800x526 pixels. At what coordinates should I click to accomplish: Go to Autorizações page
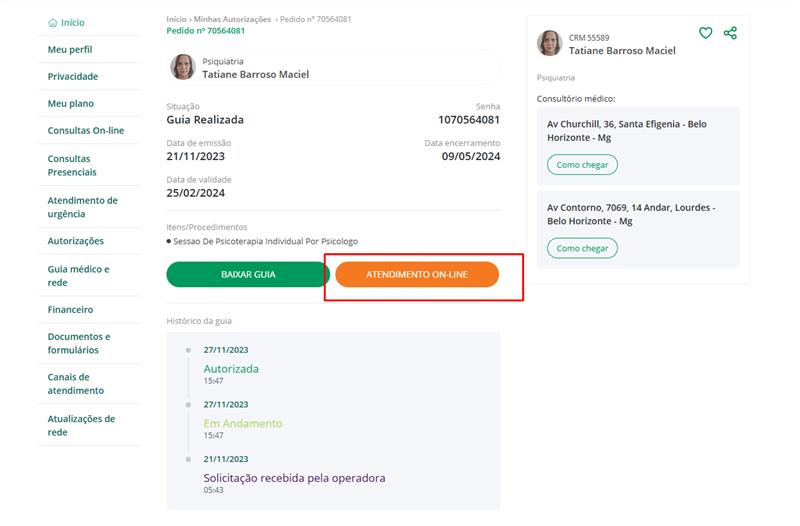click(76, 241)
